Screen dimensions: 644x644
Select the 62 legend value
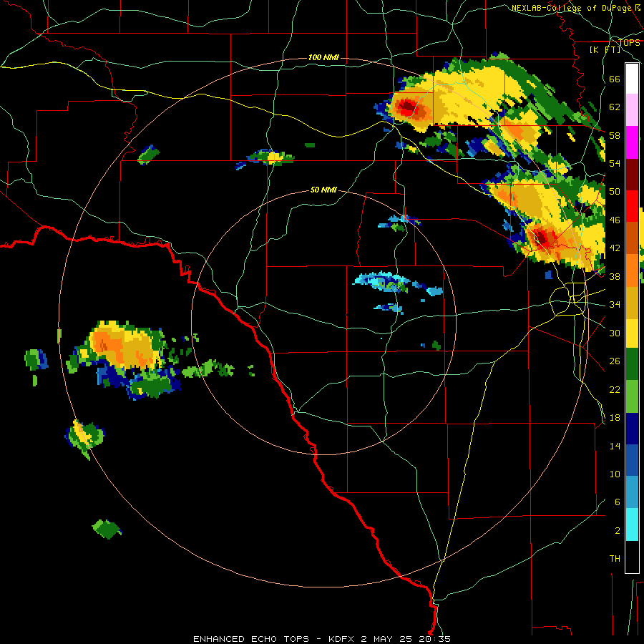coord(615,107)
